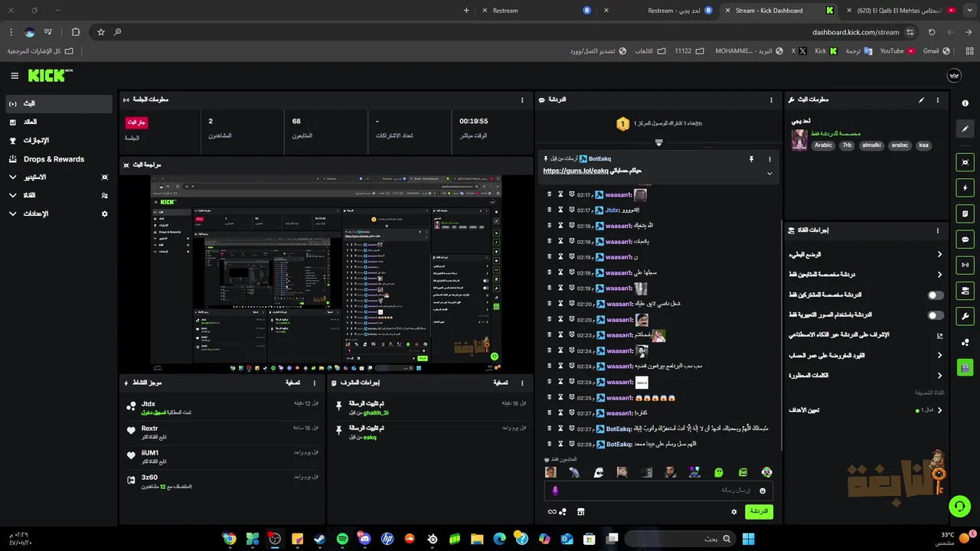
Task: Click the pin icon on the pinned BotEakq message
Action: click(751, 158)
